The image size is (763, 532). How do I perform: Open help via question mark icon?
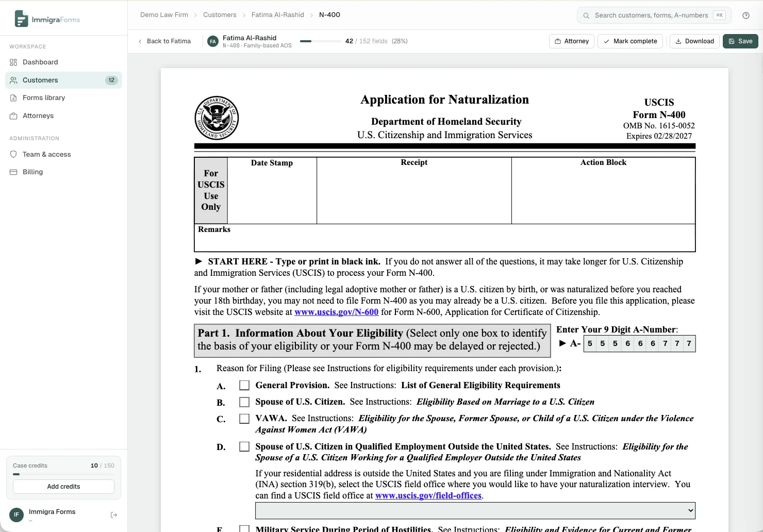coord(746,15)
